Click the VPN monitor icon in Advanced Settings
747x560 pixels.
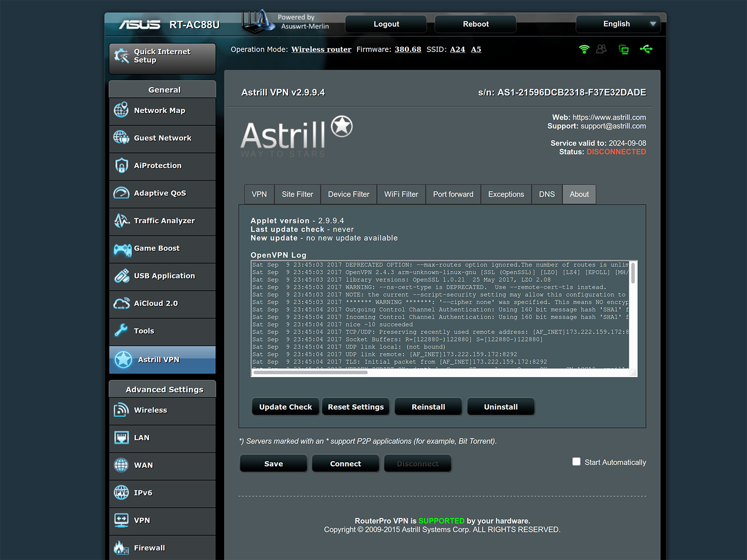(x=121, y=520)
